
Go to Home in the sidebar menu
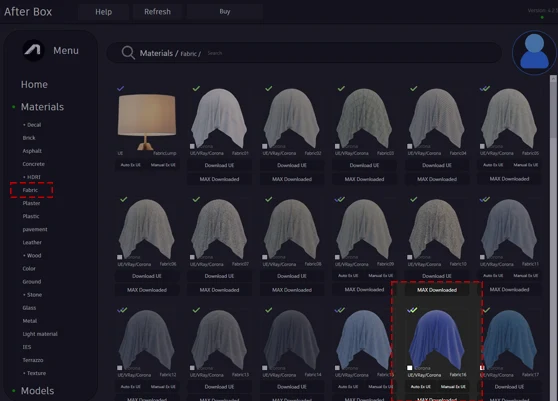tap(34, 84)
